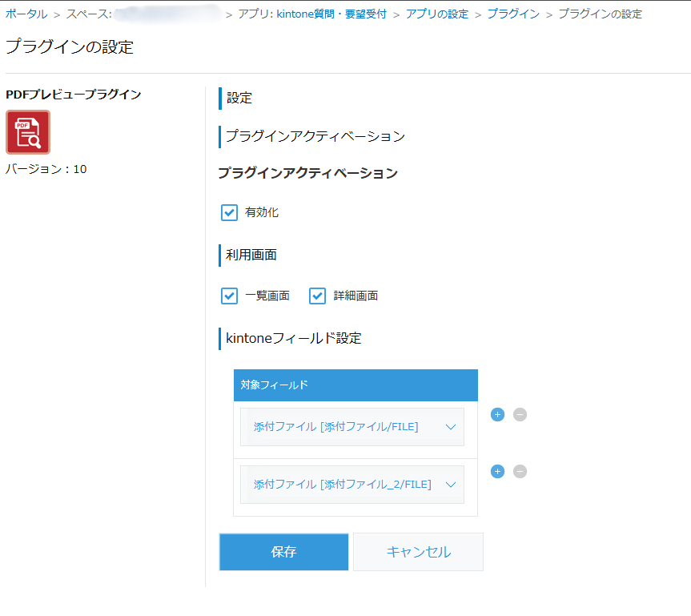Add a row after the first target field
The width and height of the screenshot is (691, 616).
coord(497,414)
